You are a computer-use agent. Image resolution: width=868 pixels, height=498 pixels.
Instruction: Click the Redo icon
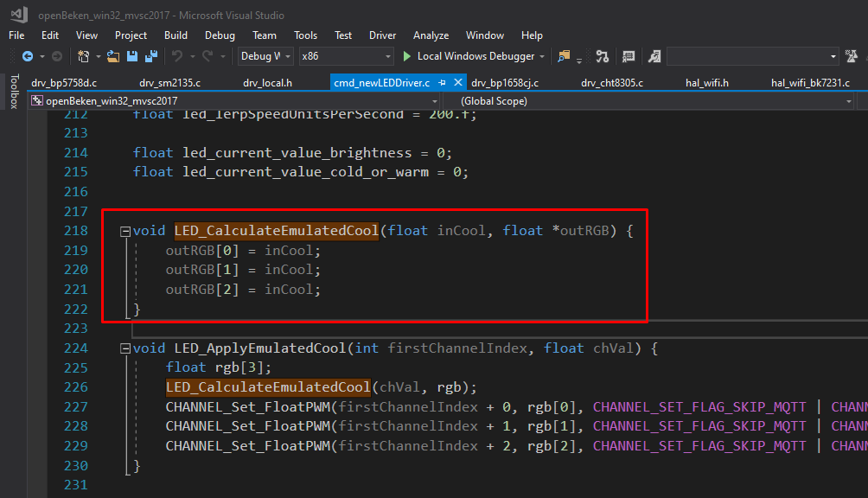[x=207, y=56]
